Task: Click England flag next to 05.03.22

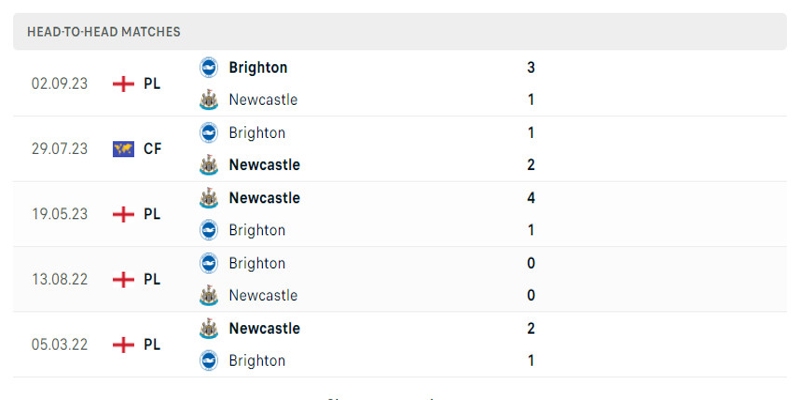Action: coord(123,344)
